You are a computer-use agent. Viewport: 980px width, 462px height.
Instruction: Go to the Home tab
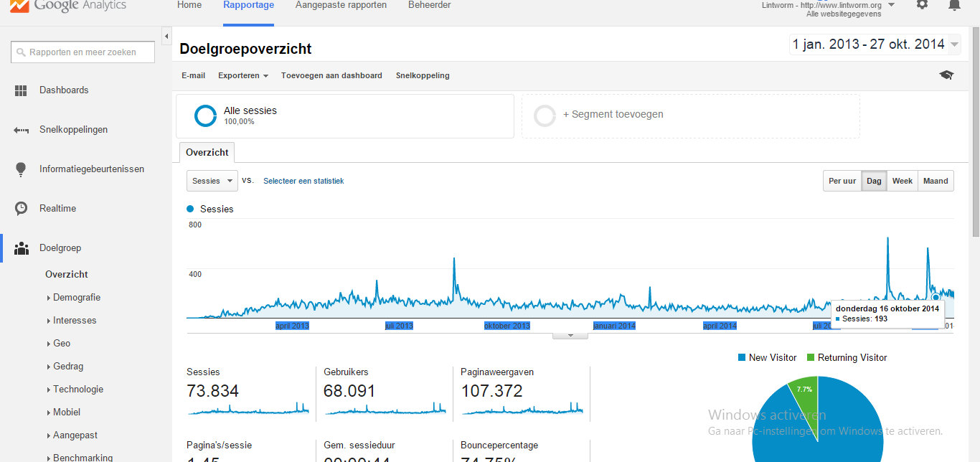[x=189, y=5]
